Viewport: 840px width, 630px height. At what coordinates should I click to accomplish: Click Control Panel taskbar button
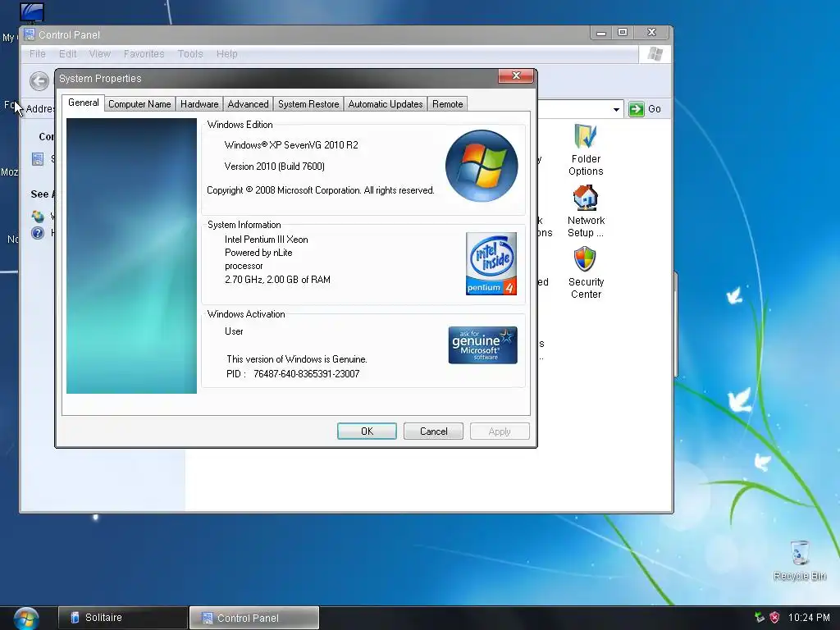(x=254, y=618)
